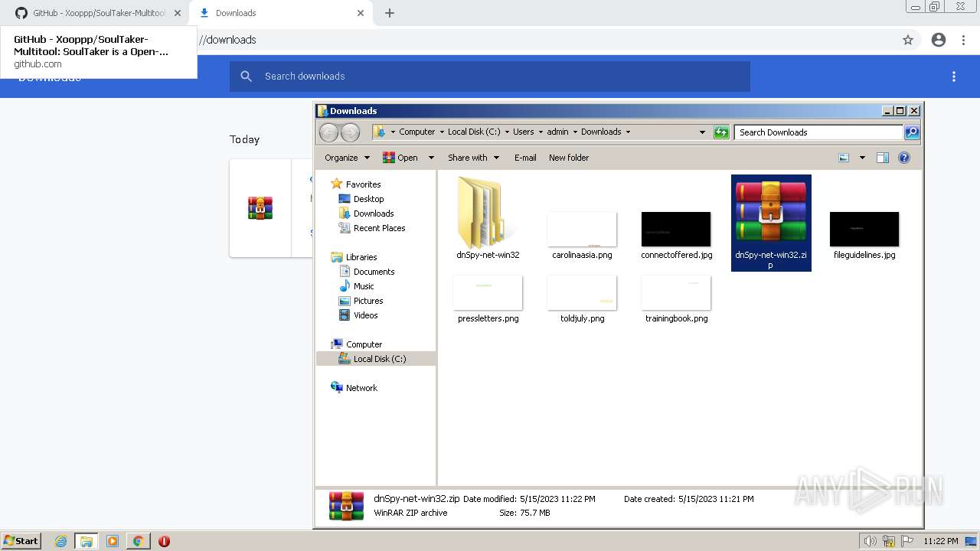980x551 pixels.
Task: Select Local Disk (C:) in navigation pane
Action: pos(379,359)
